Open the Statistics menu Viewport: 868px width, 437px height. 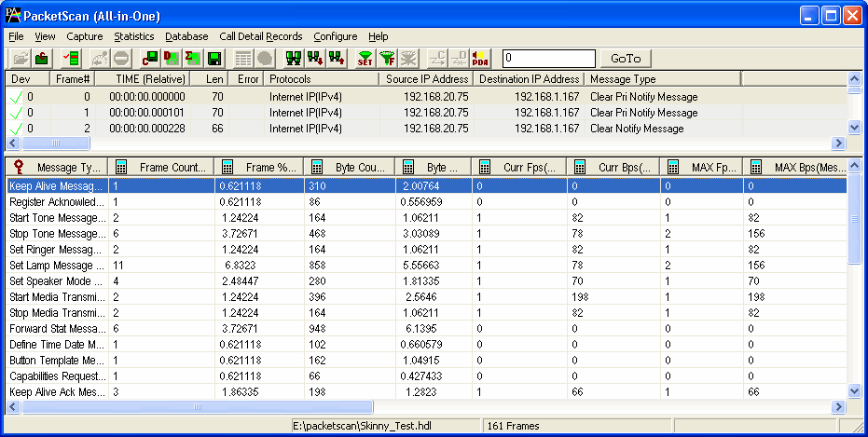[x=134, y=36]
